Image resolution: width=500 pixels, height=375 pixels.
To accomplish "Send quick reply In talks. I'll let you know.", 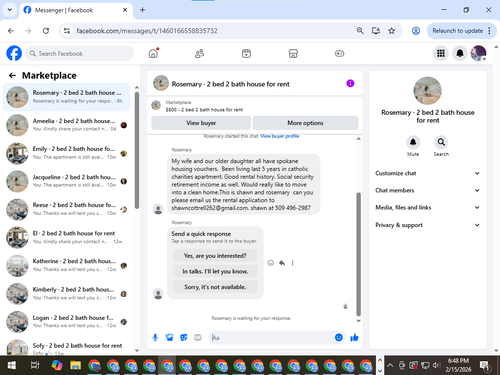I will [215, 271].
